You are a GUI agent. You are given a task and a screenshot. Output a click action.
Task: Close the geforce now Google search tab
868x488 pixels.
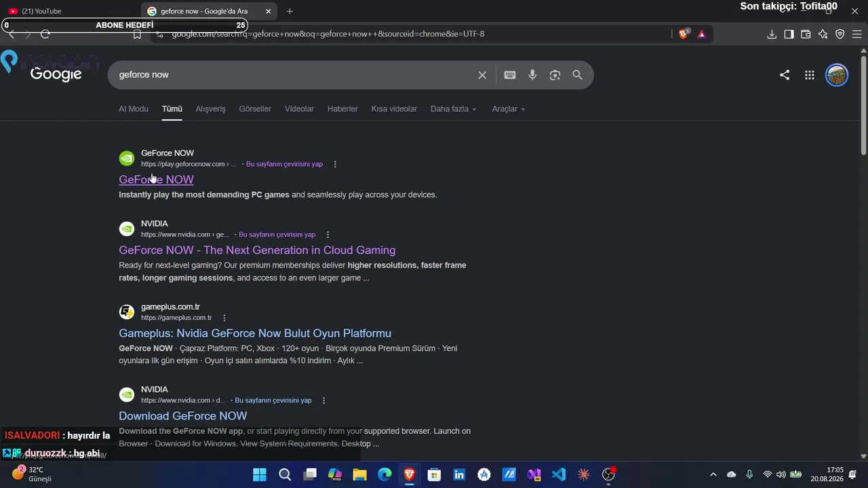click(269, 11)
